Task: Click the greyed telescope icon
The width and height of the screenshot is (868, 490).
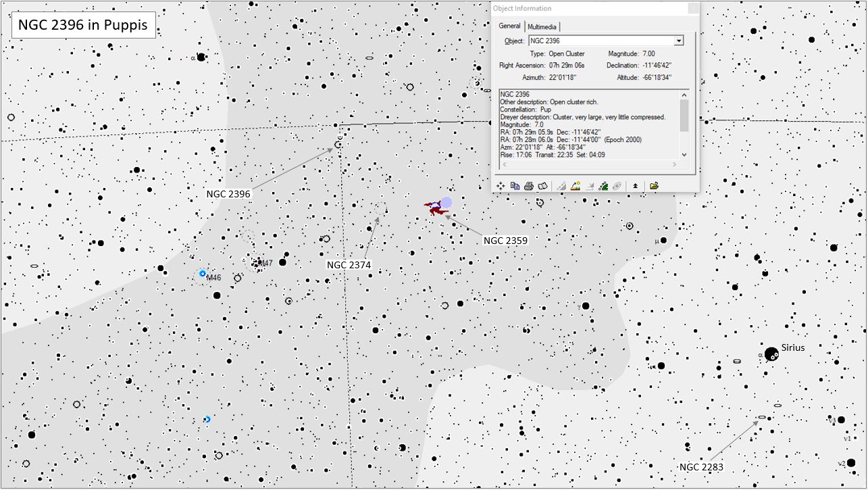Action: [x=562, y=185]
